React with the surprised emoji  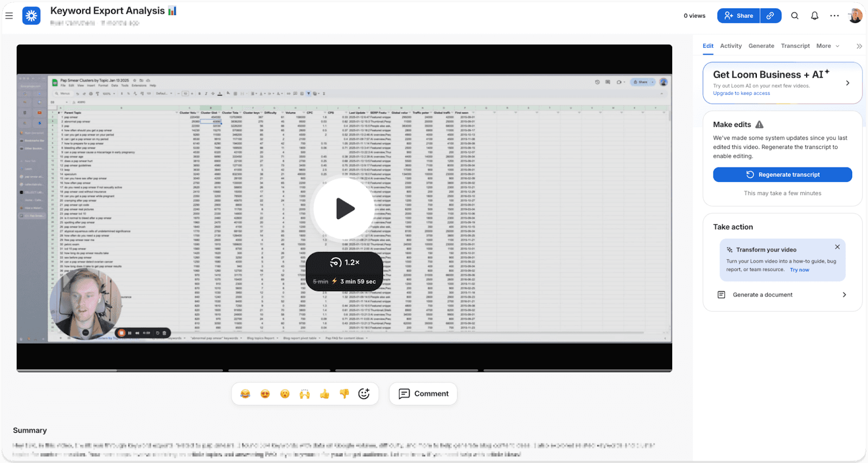coord(285,394)
